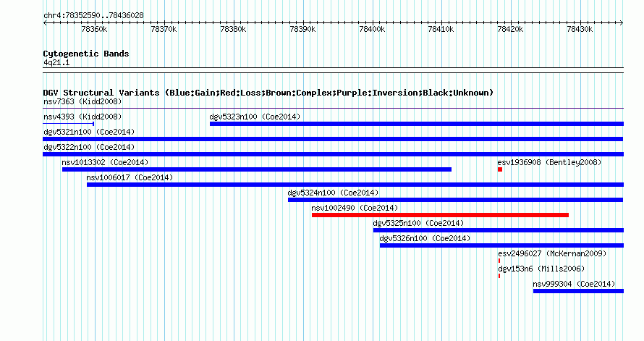Screen dimensions: 644x341
Task: Open the dgv5323n100 (Coe2014) variant label
Action: [x=255, y=117]
